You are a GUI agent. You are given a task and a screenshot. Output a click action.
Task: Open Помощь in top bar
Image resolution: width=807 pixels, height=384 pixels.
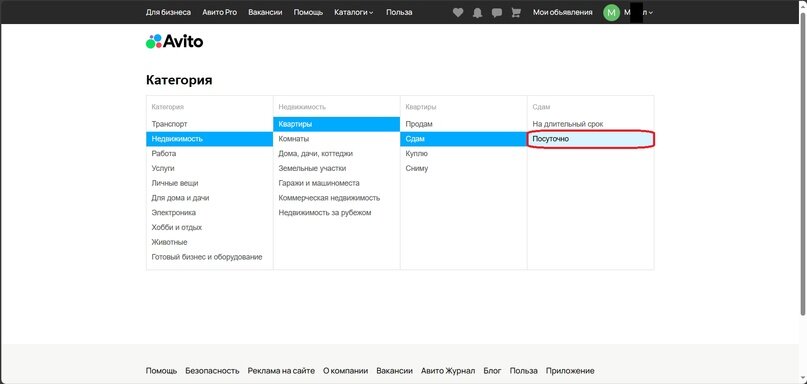click(x=308, y=12)
